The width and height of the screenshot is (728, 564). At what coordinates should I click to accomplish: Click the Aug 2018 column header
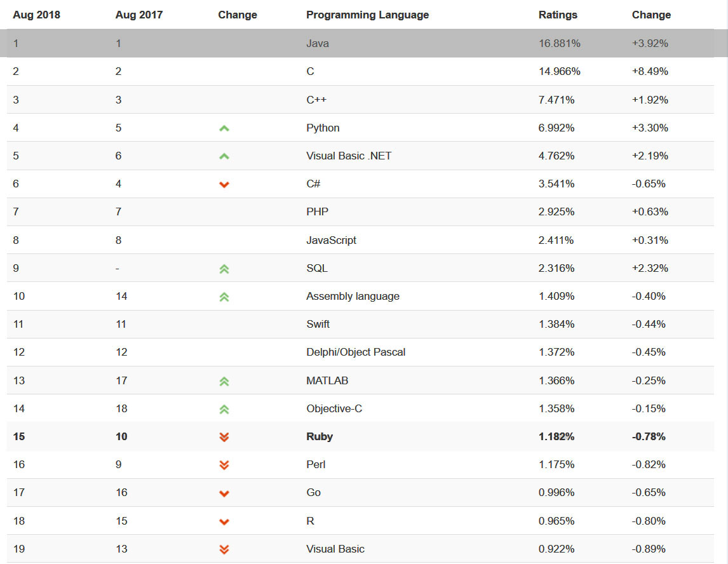[36, 15]
